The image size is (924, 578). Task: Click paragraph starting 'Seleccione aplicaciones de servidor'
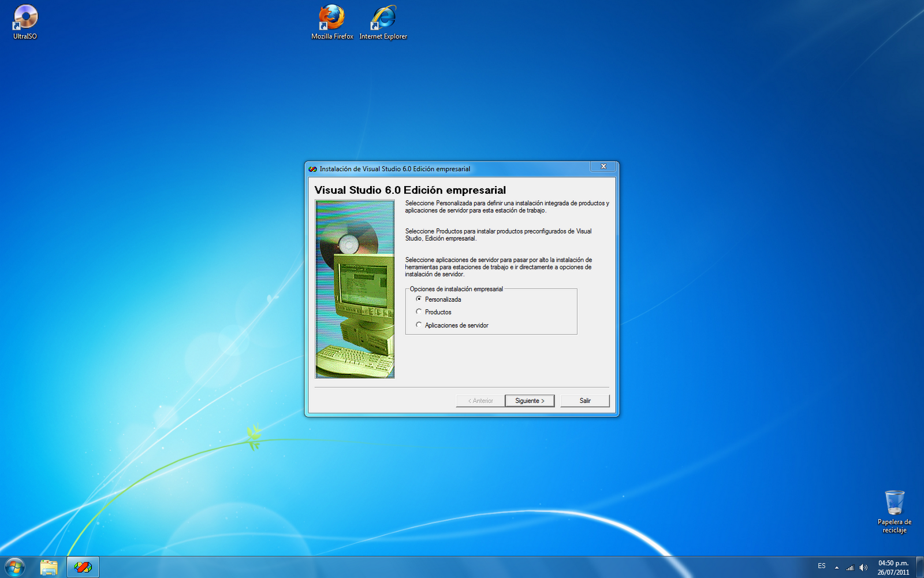click(x=498, y=267)
